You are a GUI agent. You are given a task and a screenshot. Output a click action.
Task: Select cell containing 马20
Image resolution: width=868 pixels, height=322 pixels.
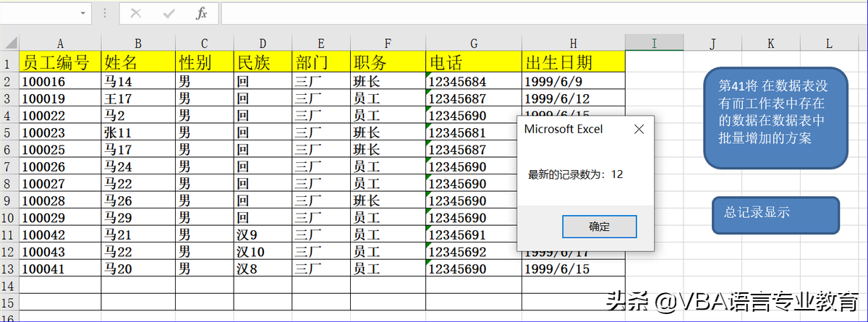(x=138, y=268)
